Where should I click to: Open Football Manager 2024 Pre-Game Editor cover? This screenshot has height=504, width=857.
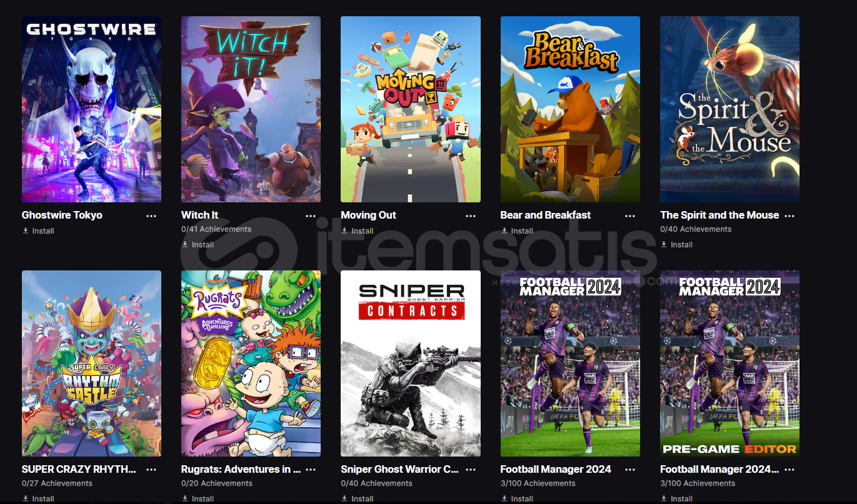729,363
